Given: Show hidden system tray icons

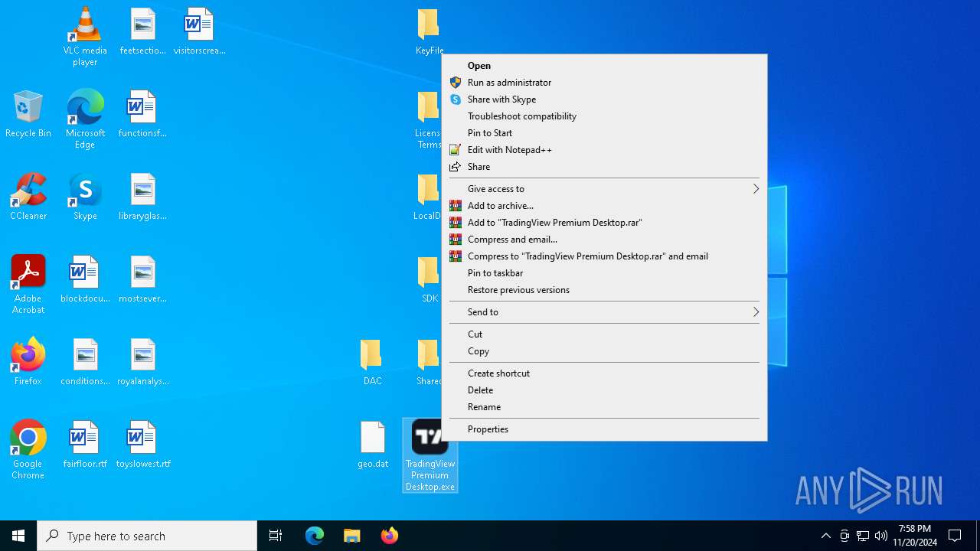Looking at the screenshot, I should (x=825, y=536).
